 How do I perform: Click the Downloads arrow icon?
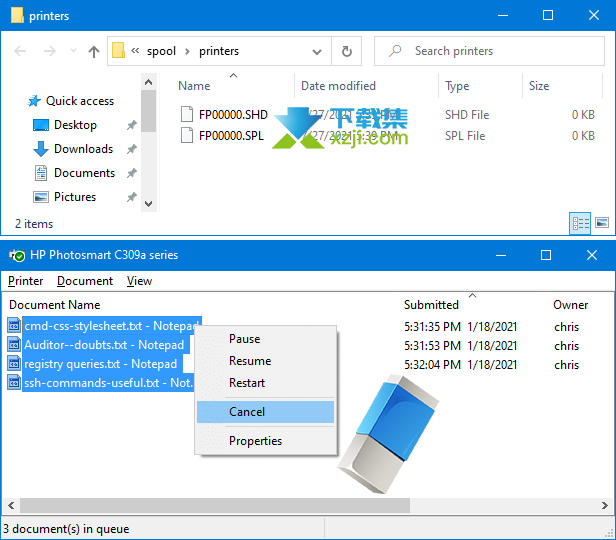coord(41,149)
